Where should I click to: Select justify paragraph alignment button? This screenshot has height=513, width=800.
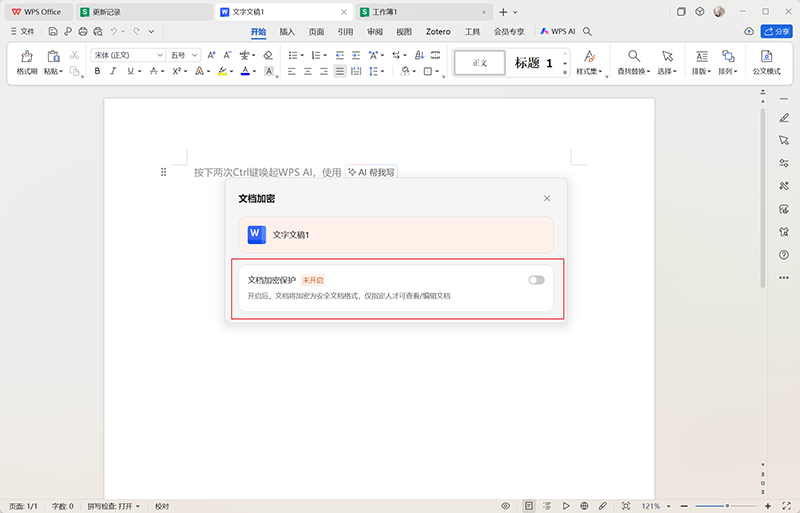[340, 72]
